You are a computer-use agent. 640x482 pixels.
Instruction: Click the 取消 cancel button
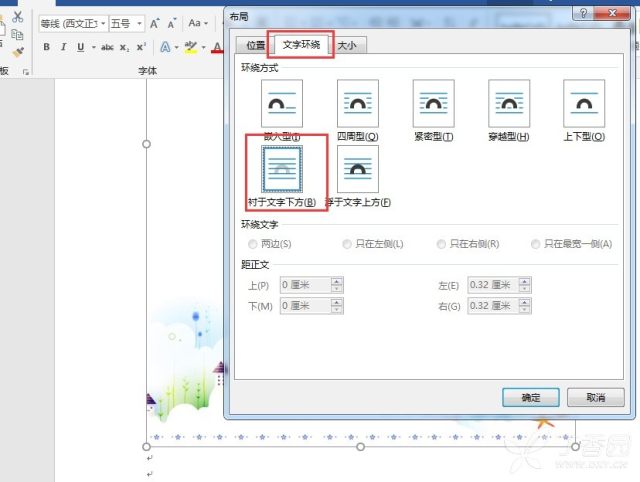pos(596,397)
